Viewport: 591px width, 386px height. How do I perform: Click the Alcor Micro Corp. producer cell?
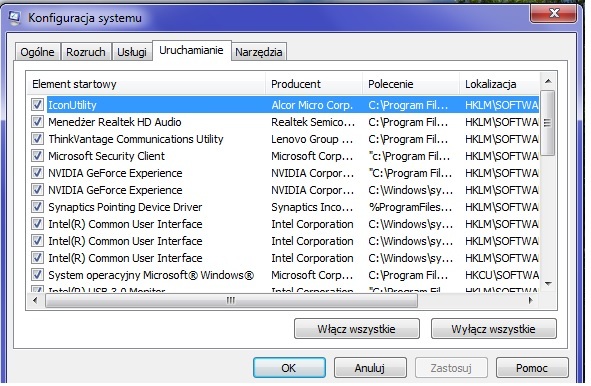[x=312, y=105]
